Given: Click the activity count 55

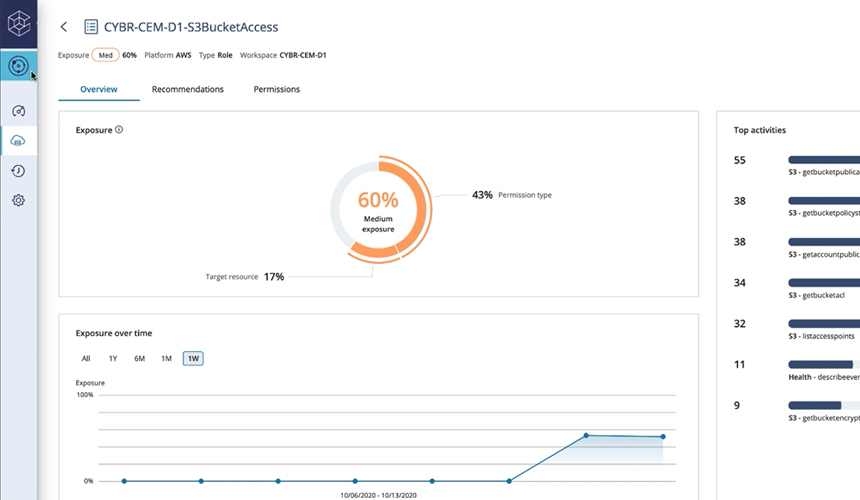Looking at the screenshot, I should click(x=739, y=160).
